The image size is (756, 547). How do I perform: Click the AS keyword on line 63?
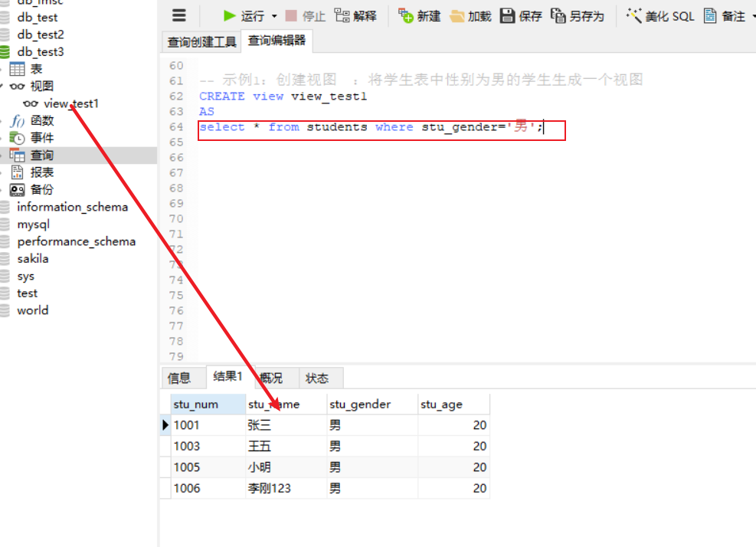coord(206,112)
